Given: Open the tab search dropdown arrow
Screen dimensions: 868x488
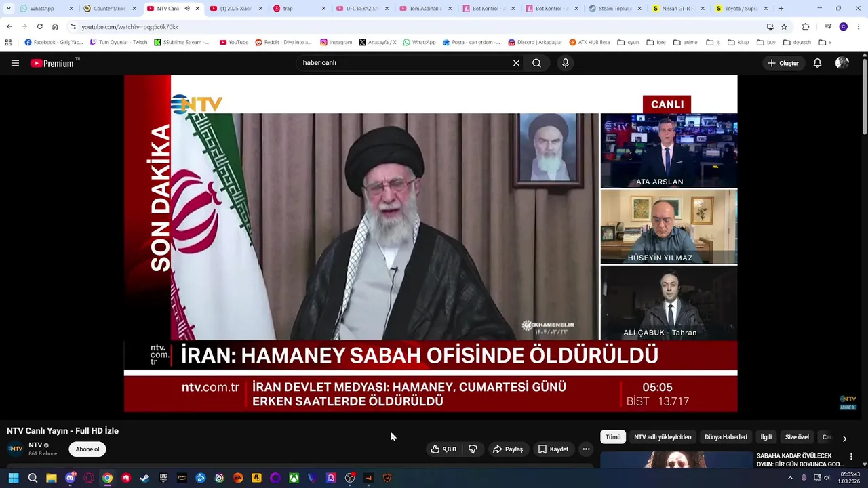Looking at the screenshot, I should (8, 9).
